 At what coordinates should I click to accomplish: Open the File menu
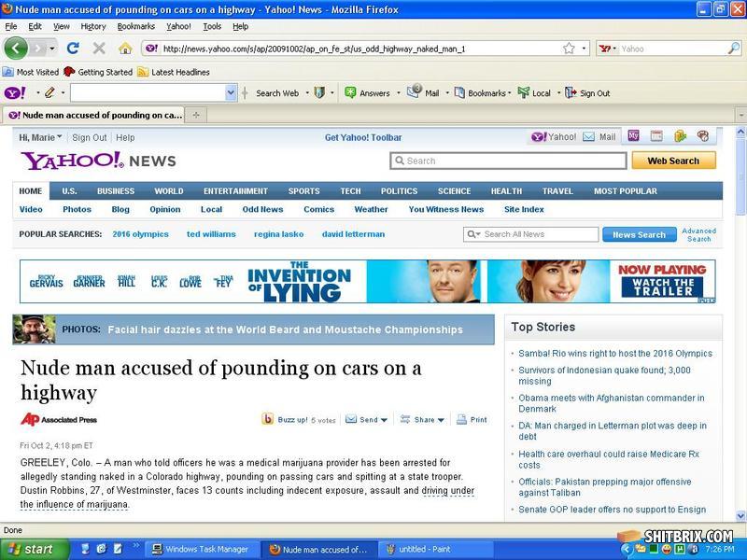(x=10, y=26)
